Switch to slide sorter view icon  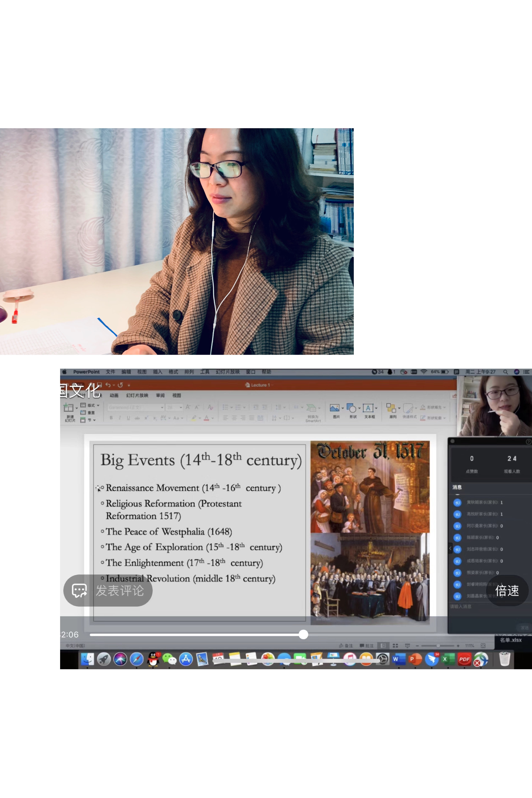click(x=395, y=646)
